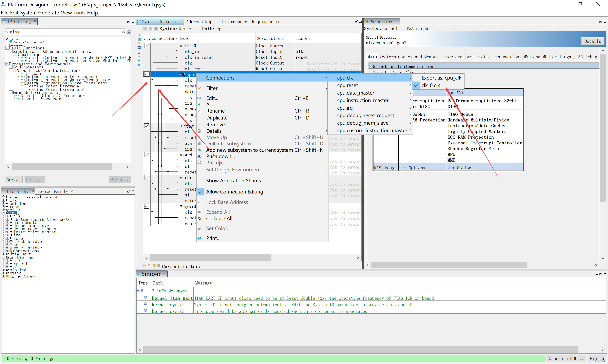Open the Vectors parameters tab

(388, 57)
